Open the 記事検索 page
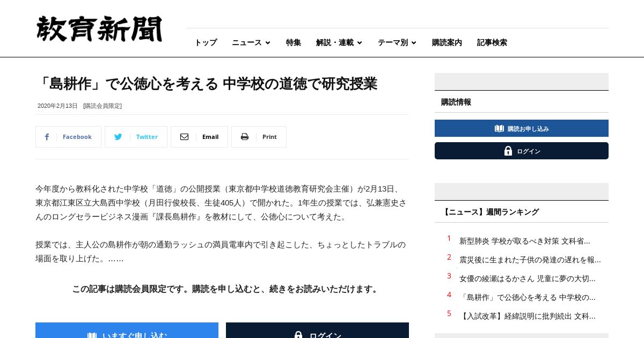Screen dimensions: 644x338 coord(492,42)
